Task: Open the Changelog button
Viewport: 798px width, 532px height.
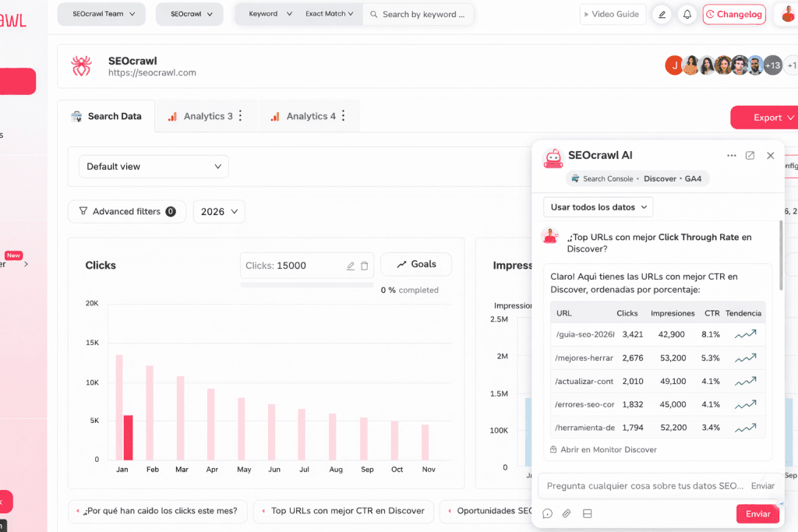Action: 734,14
